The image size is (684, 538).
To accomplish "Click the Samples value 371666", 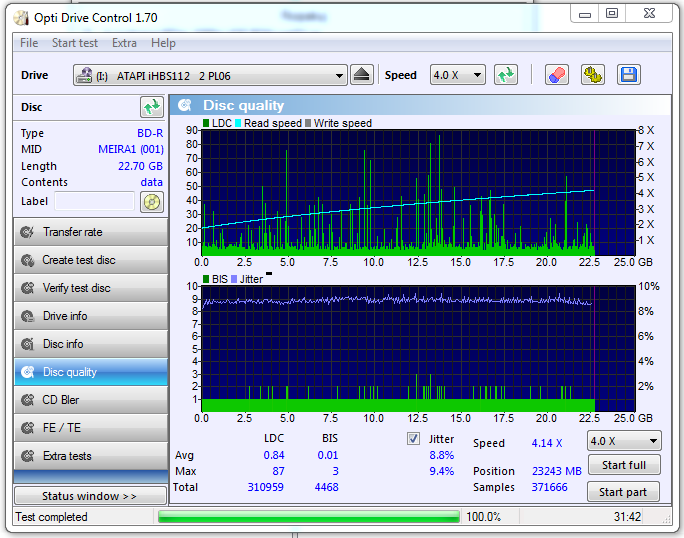I will [549, 487].
